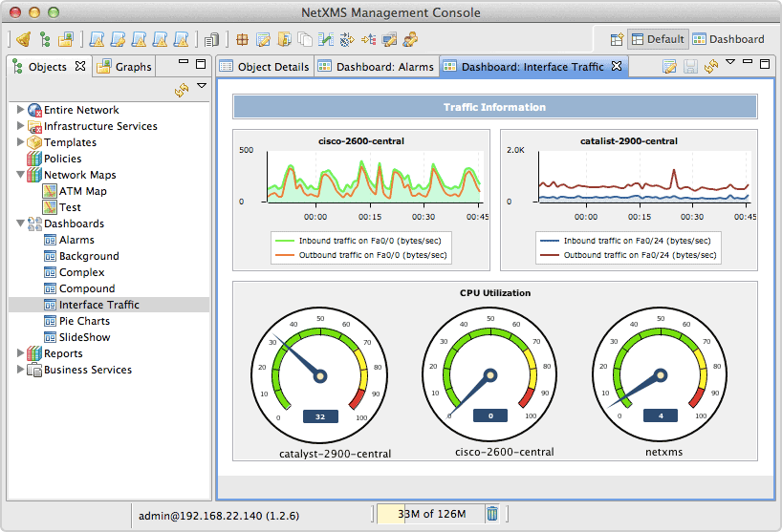Click the cisco-2600-central traffic chart

(x=361, y=201)
